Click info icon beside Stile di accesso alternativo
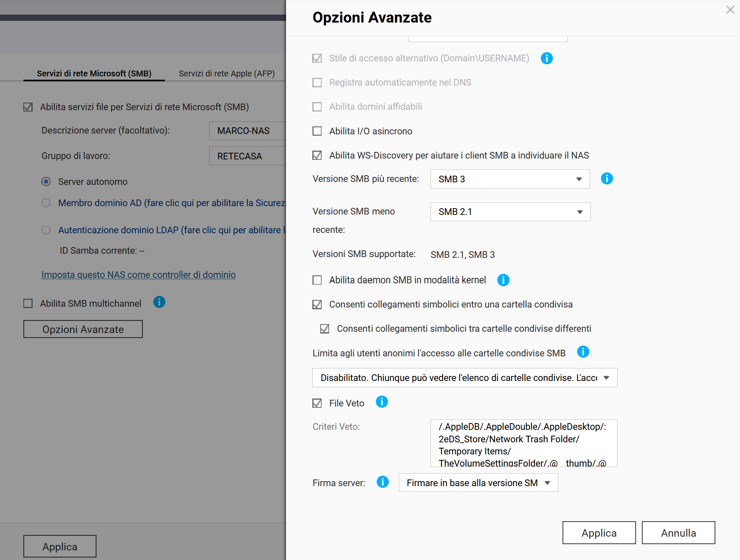 point(547,58)
